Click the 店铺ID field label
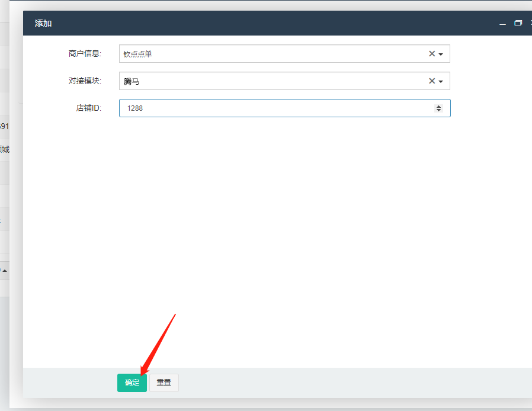Screen dimensions: 532x411 coord(88,108)
